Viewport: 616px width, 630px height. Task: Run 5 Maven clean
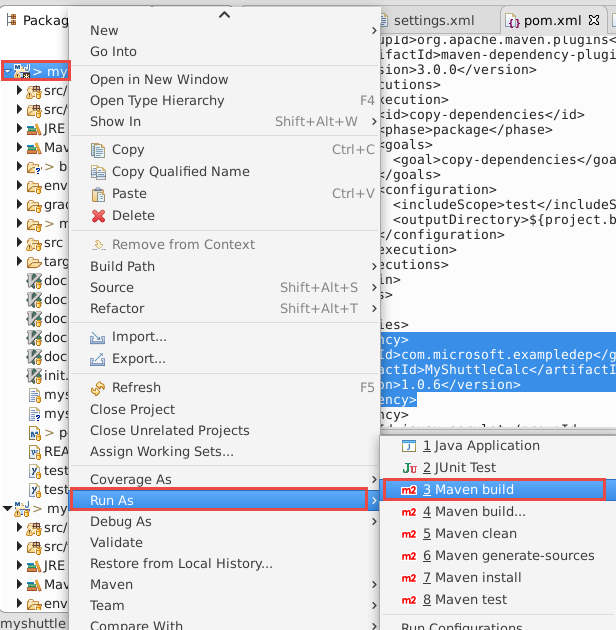coord(498,534)
